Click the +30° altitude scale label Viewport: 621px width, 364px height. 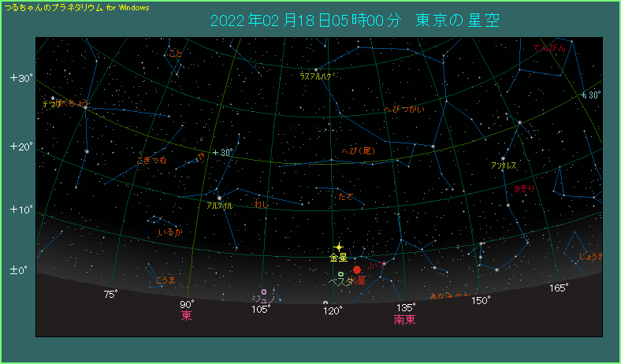click(20, 78)
